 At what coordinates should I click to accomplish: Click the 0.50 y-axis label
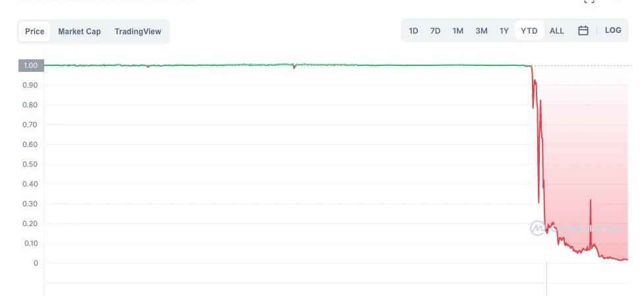click(31, 164)
